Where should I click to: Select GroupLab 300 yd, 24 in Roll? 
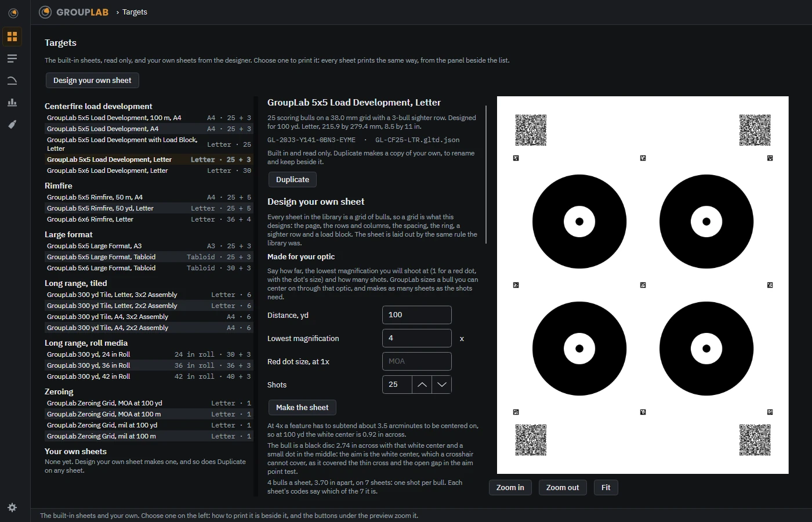pyautogui.click(x=149, y=354)
